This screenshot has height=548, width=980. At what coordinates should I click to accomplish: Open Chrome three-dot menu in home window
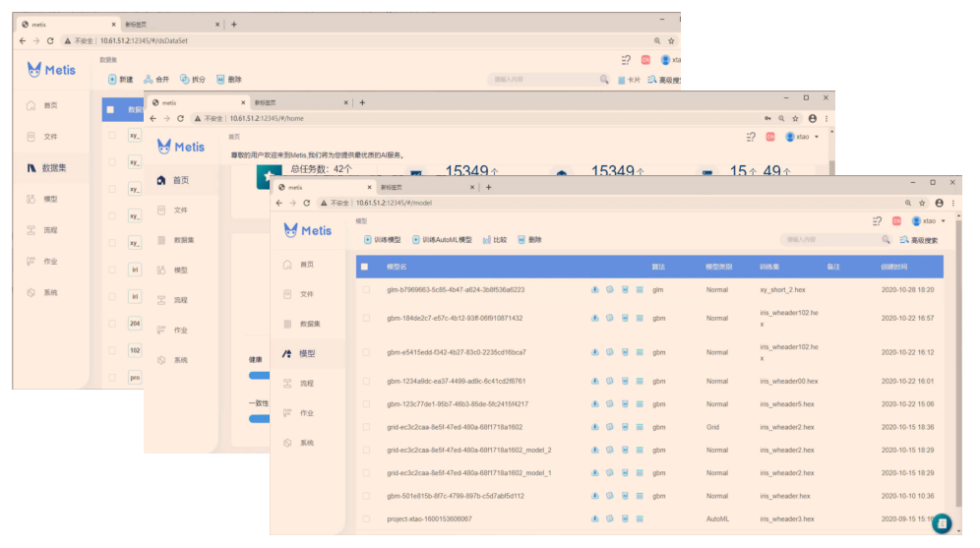click(827, 119)
